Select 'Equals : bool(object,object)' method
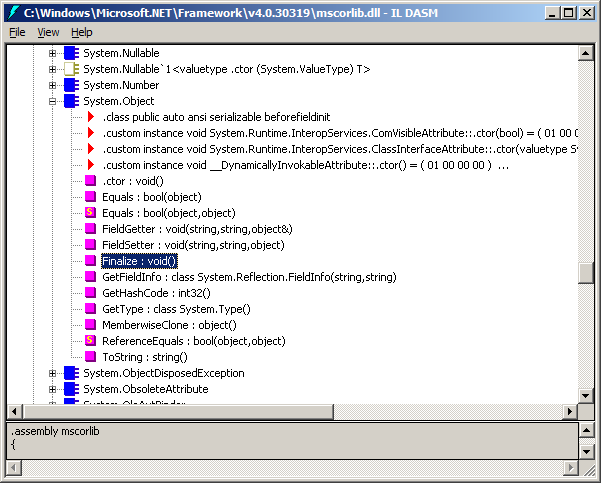Image resolution: width=601 pixels, height=483 pixels. [x=169, y=214]
